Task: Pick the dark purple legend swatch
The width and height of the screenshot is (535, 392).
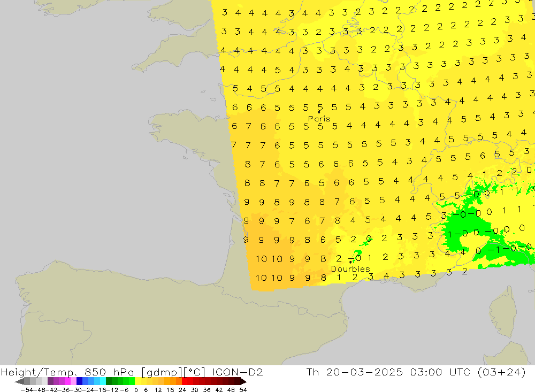Action: point(50,381)
